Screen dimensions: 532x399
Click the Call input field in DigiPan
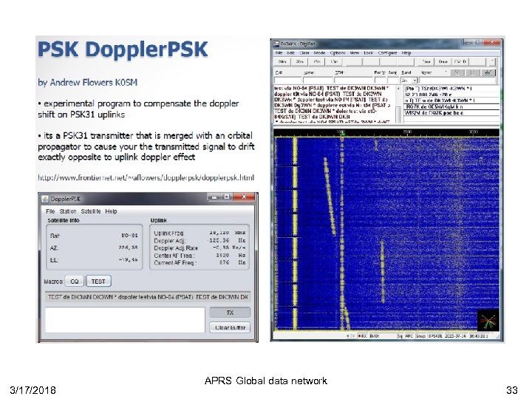(x=287, y=81)
